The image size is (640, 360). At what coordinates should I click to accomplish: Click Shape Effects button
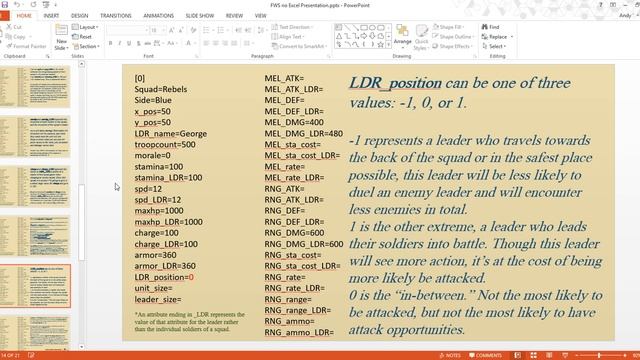pos(453,46)
